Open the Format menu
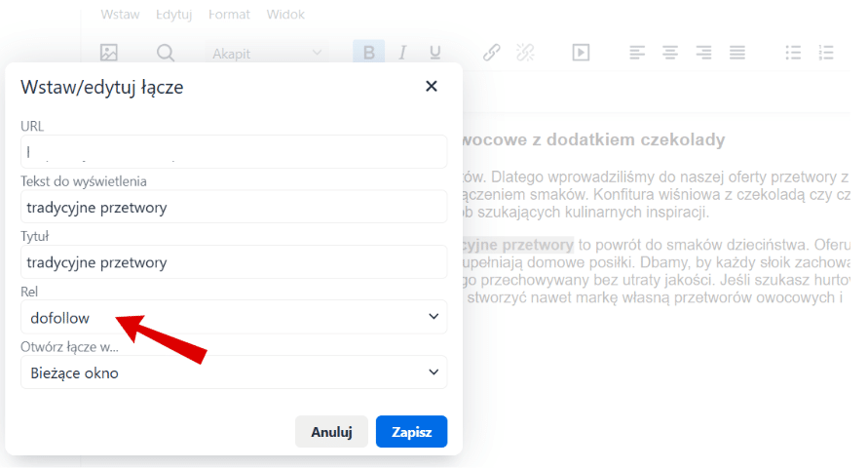Screen dimensions: 868x470 229,15
